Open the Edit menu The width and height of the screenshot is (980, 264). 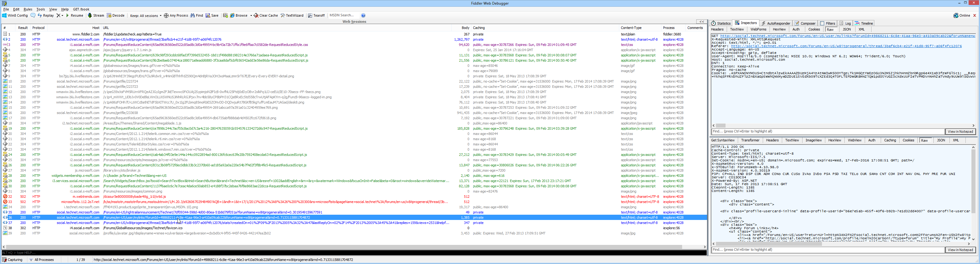coord(16,9)
